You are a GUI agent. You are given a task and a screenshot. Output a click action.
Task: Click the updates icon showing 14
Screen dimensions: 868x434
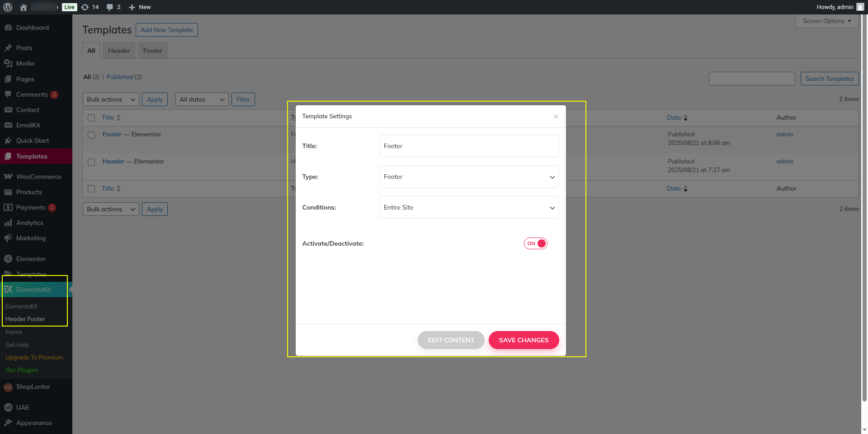[x=85, y=7]
